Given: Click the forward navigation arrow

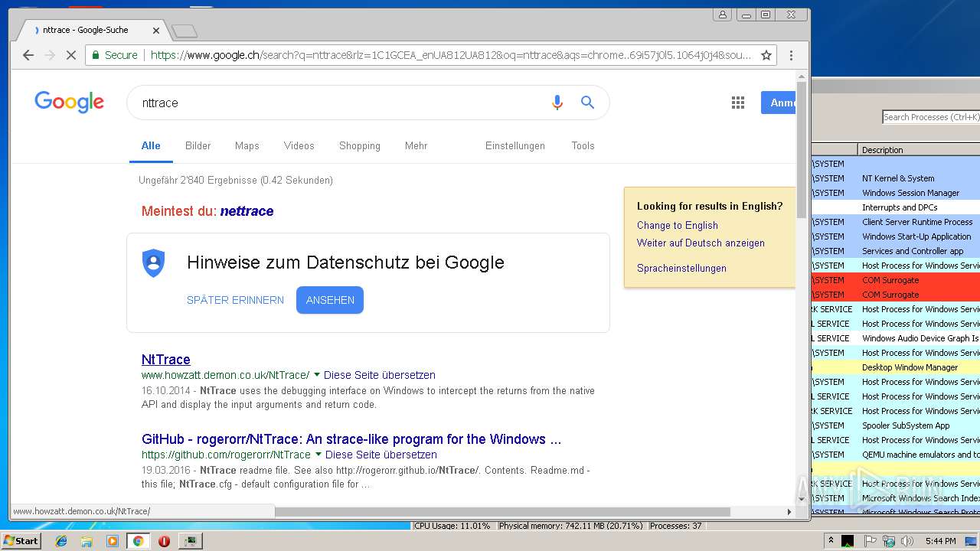Looking at the screenshot, I should [50, 55].
